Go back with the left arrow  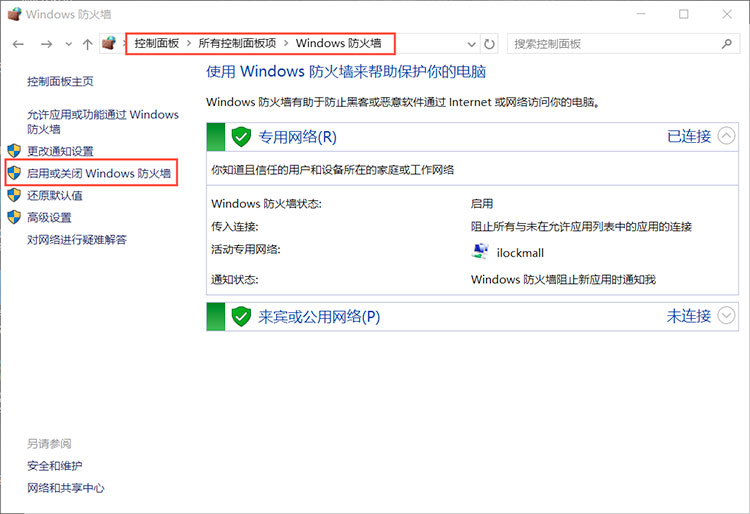[x=18, y=44]
